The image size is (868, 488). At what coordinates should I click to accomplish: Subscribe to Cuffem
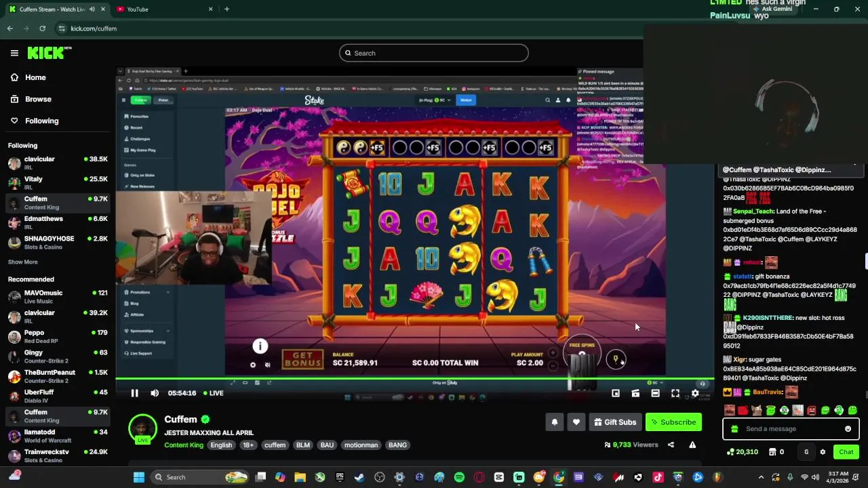click(673, 422)
